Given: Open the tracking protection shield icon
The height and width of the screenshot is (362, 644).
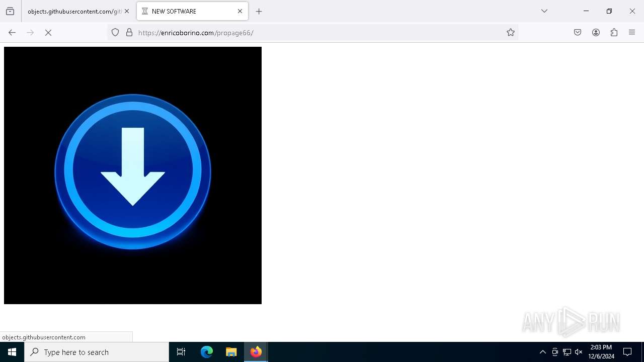Looking at the screenshot, I should click(115, 33).
